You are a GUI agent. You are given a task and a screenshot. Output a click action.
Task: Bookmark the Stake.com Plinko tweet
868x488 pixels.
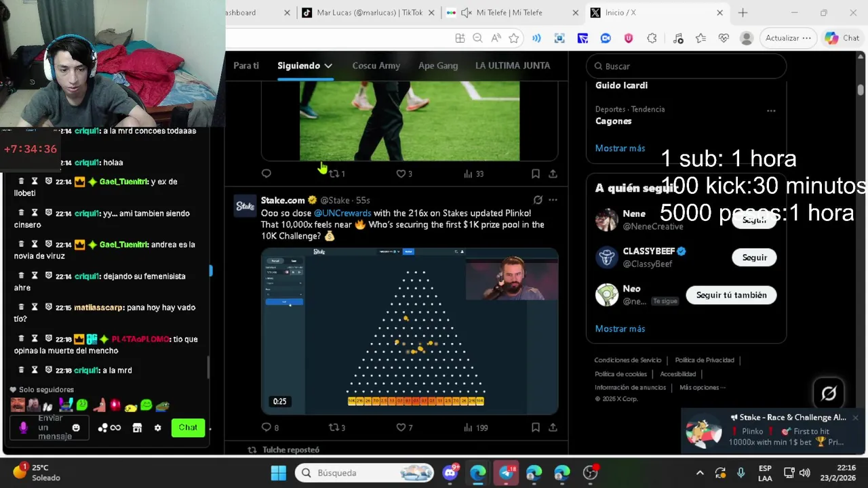pos(536,428)
